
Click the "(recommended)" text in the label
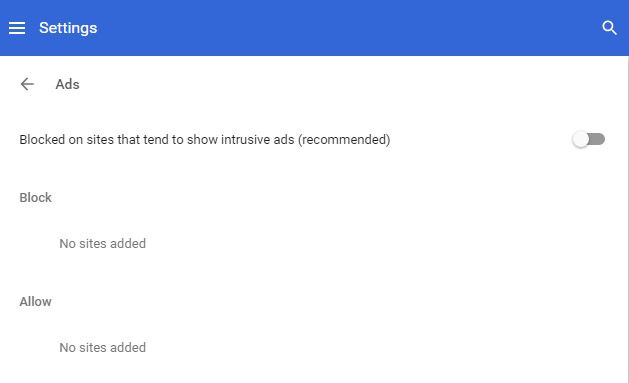click(x=344, y=140)
